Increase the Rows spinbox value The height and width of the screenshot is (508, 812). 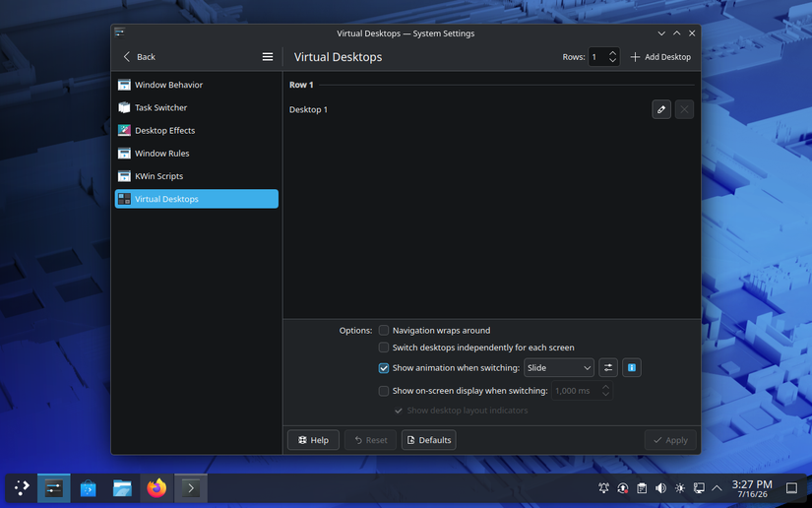point(612,53)
